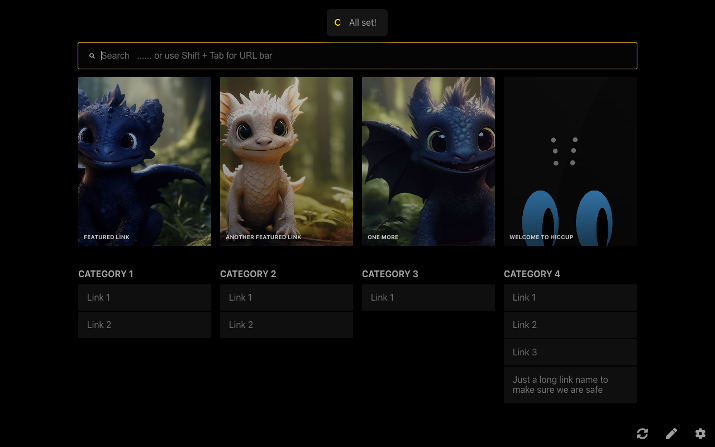
Task: Open the Welcome to Hiccup card
Action: click(x=570, y=161)
